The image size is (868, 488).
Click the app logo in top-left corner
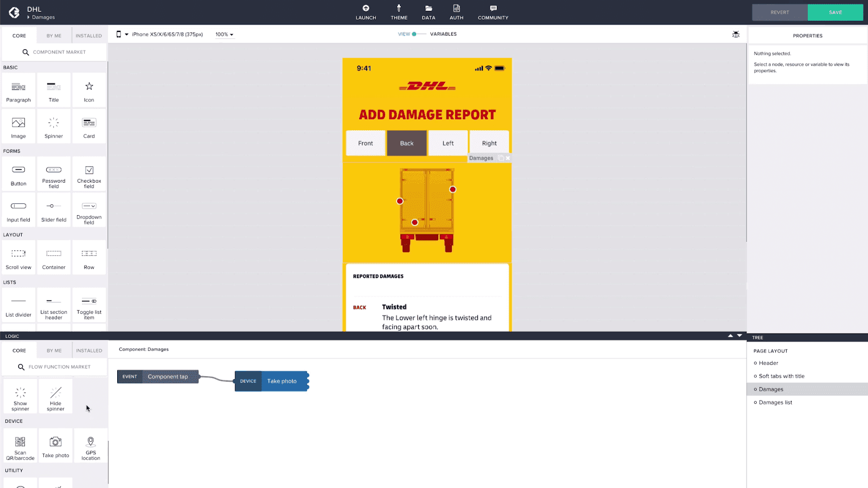click(x=14, y=12)
